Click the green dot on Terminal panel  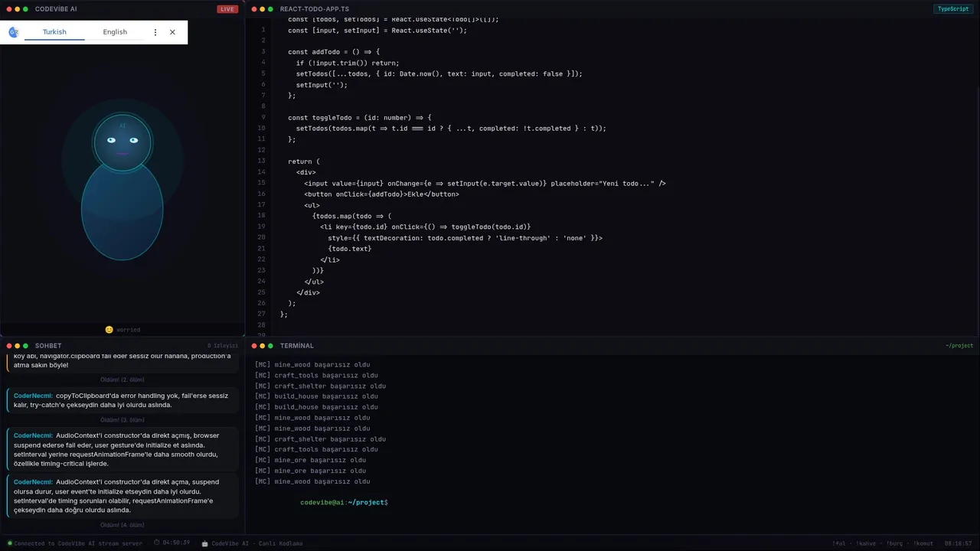[271, 346]
